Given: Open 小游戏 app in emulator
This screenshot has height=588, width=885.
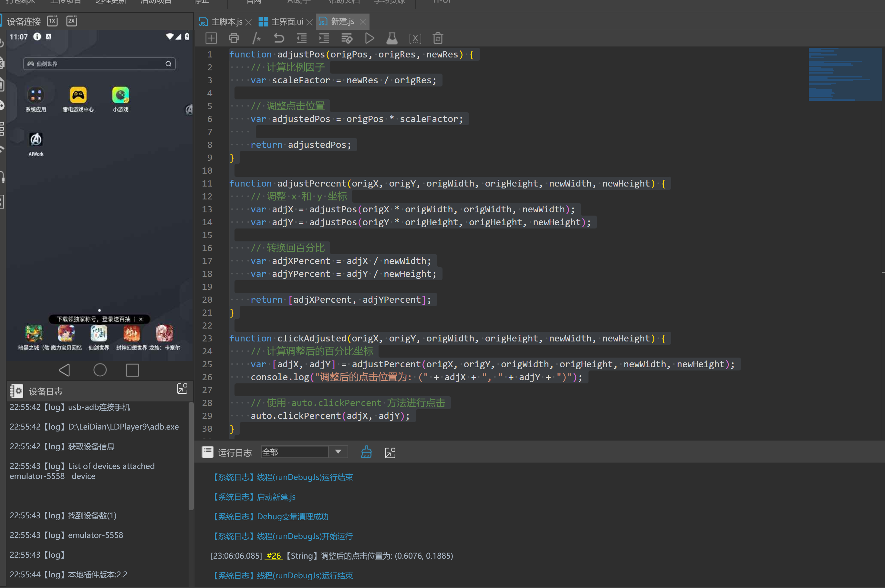Looking at the screenshot, I should click(x=120, y=99).
